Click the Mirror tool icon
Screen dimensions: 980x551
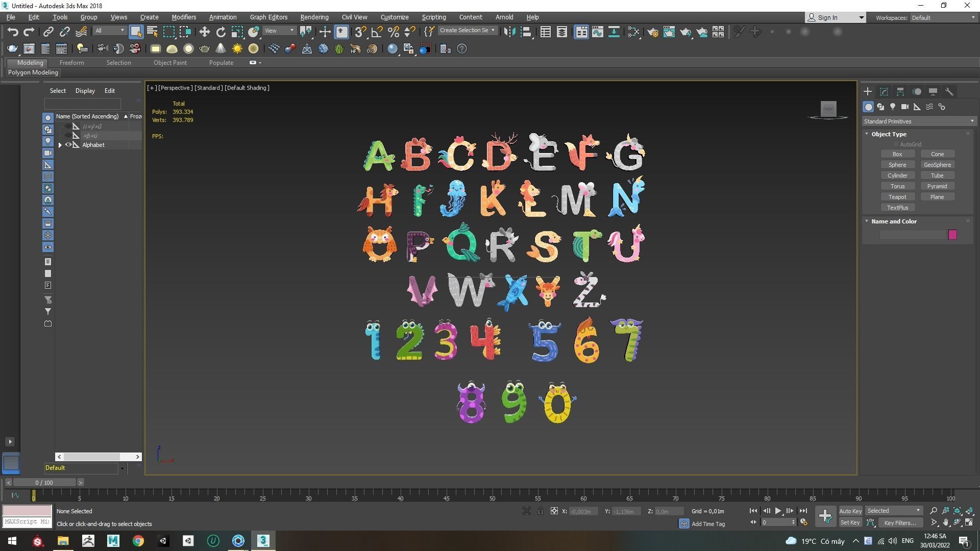tap(509, 32)
